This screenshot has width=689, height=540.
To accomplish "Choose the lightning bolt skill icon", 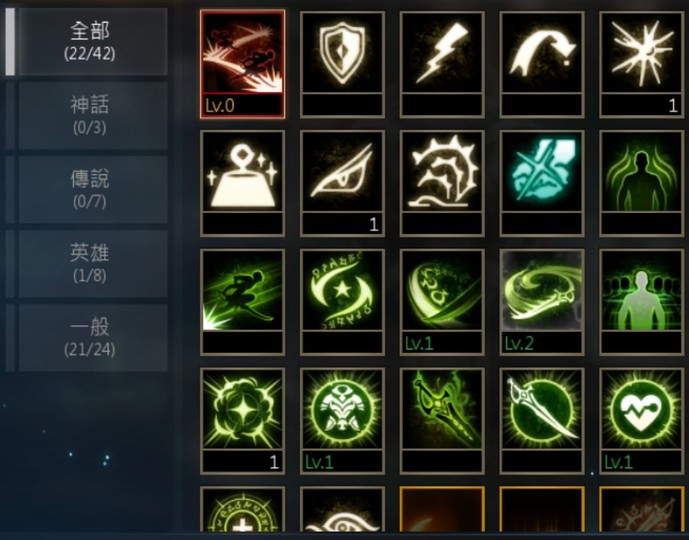I will 442,64.
